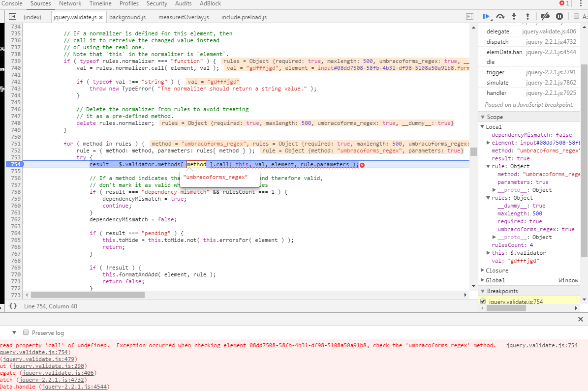The width and height of the screenshot is (588, 391).
Task: Expand the this: $.validator entry
Action: pyautogui.click(x=488, y=253)
